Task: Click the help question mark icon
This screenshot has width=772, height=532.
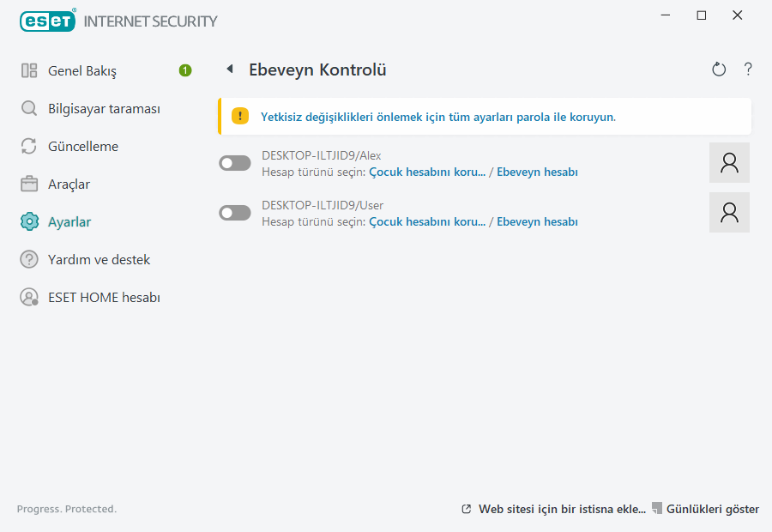Action: [747, 70]
